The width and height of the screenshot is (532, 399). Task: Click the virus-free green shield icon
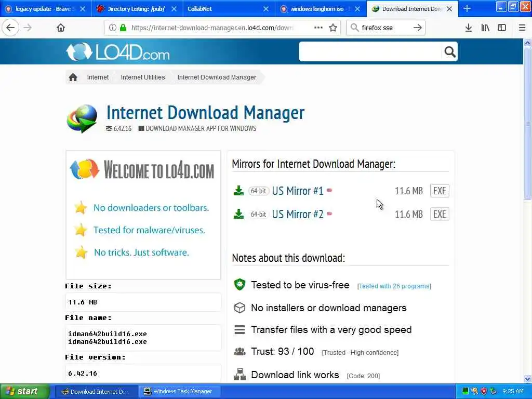(x=240, y=285)
